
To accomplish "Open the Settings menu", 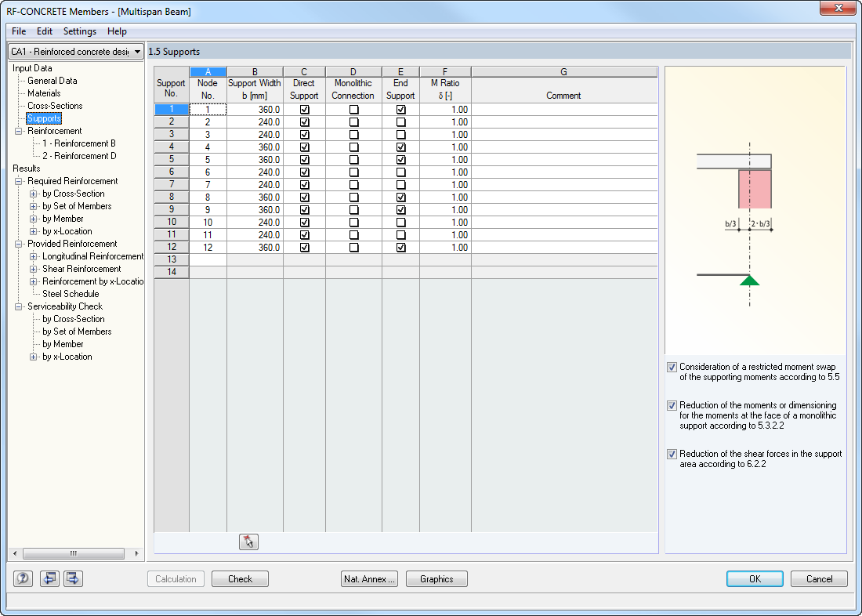I will [x=80, y=31].
